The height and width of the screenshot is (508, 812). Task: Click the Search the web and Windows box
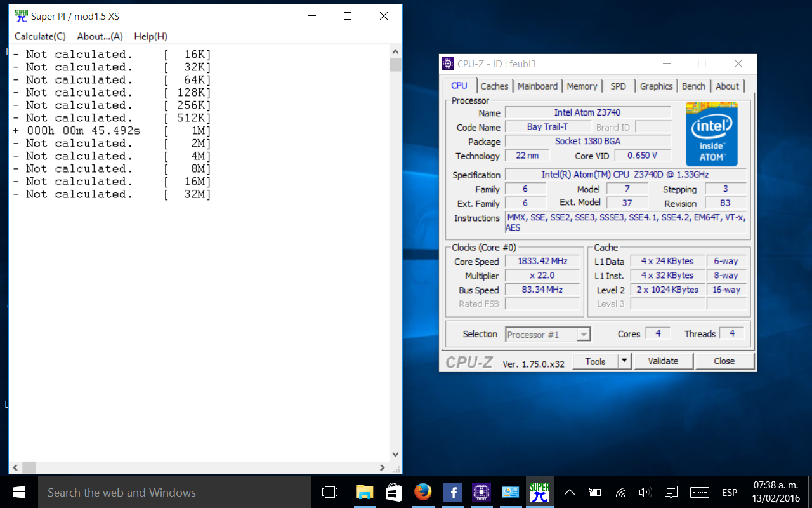pyautogui.click(x=176, y=492)
